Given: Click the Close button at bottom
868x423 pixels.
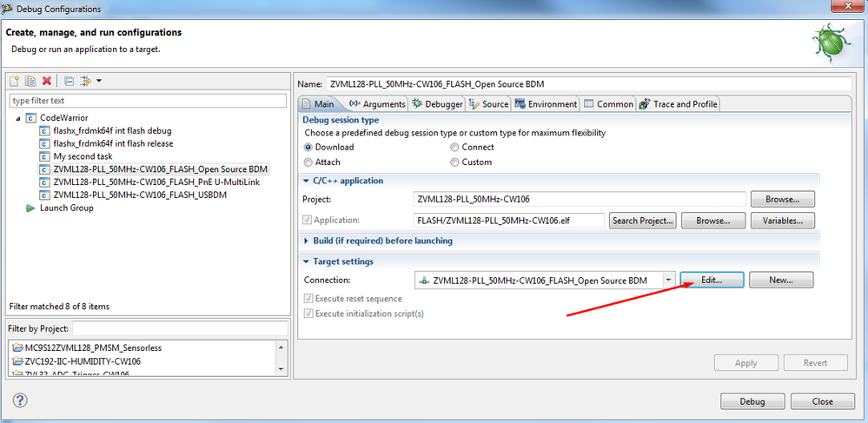Looking at the screenshot, I should (823, 401).
